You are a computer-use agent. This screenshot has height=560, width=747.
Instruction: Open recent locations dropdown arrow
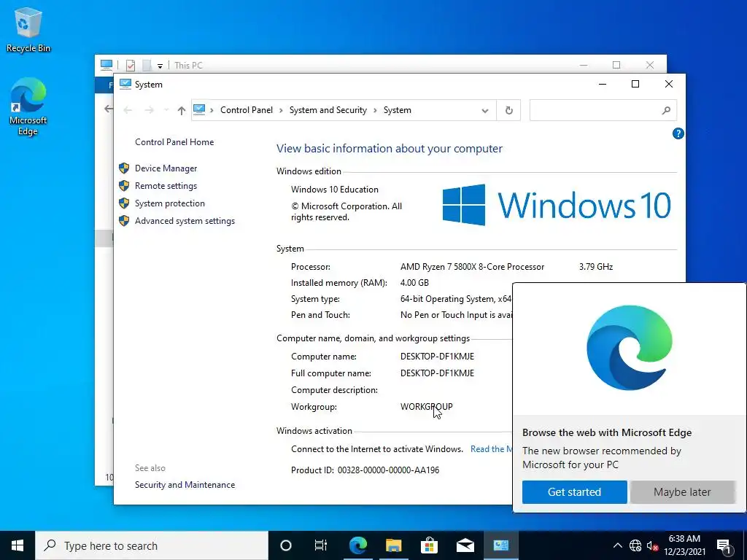(x=166, y=111)
